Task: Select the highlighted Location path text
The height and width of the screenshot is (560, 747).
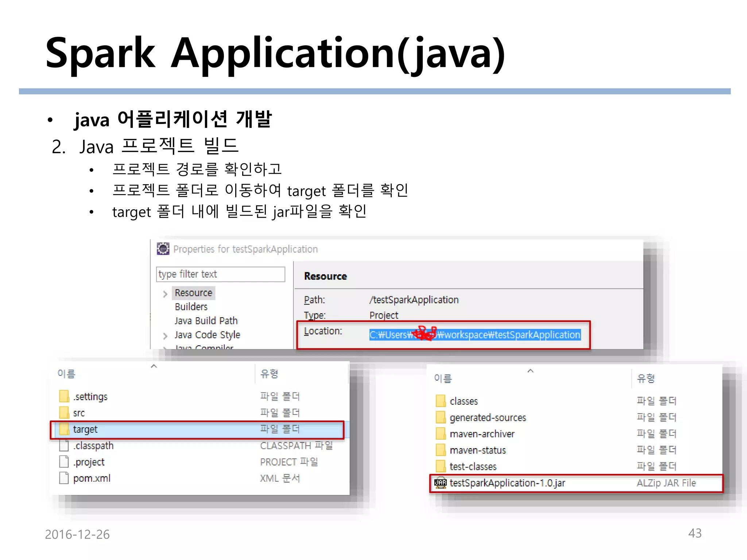Action: (475, 335)
